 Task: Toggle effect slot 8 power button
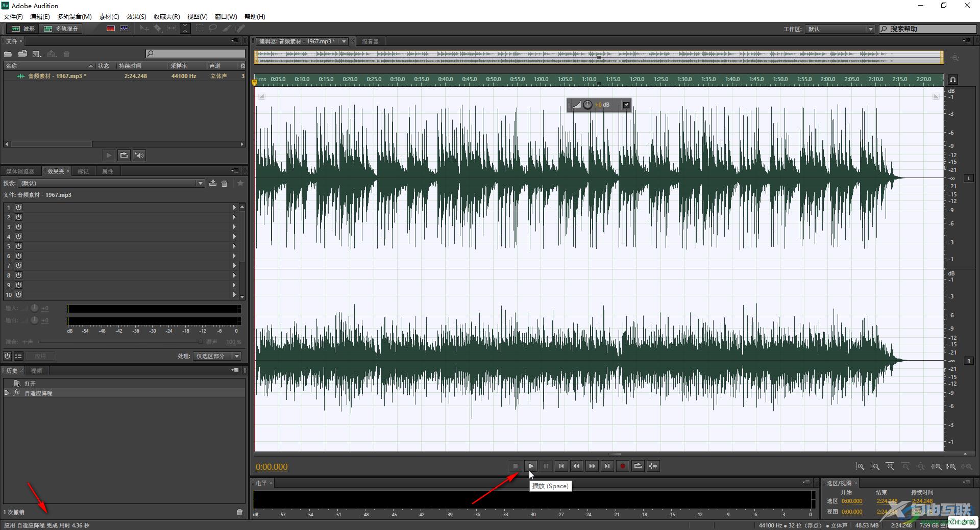click(x=18, y=275)
